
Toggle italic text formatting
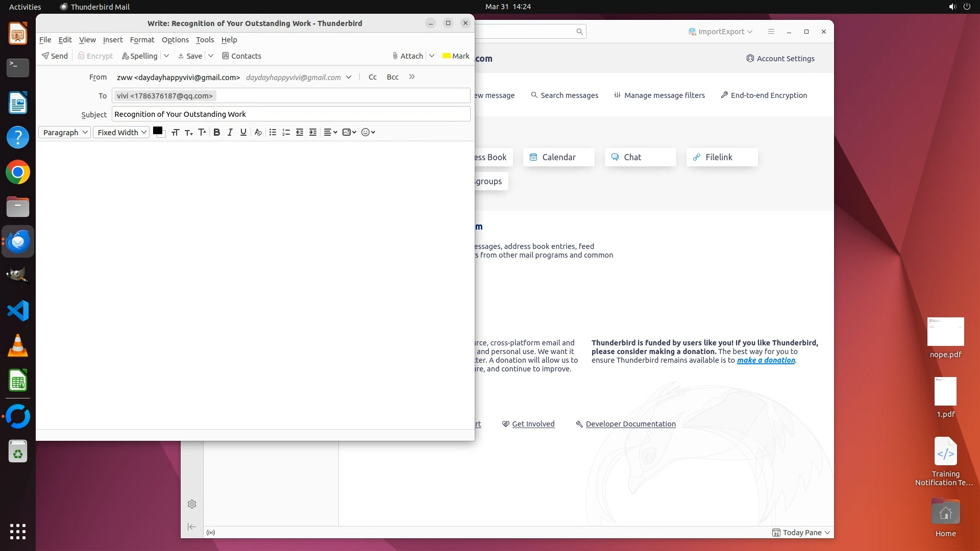click(230, 132)
